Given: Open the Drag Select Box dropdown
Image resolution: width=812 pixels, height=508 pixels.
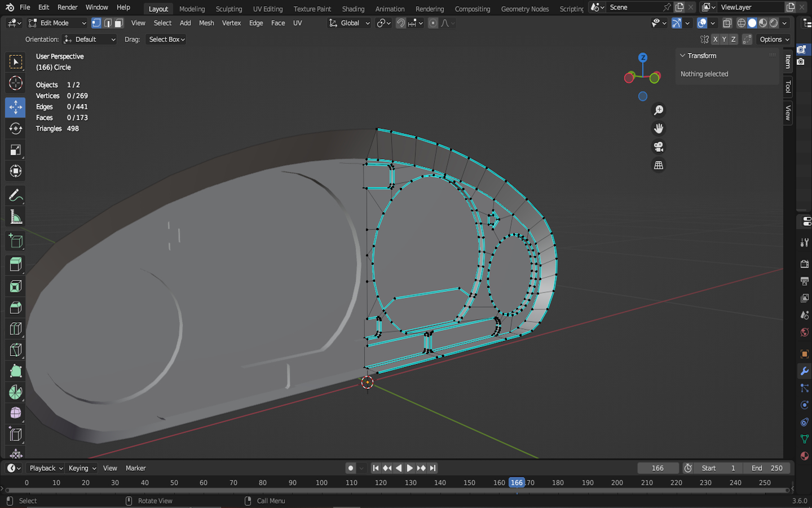Looking at the screenshot, I should 166,40.
